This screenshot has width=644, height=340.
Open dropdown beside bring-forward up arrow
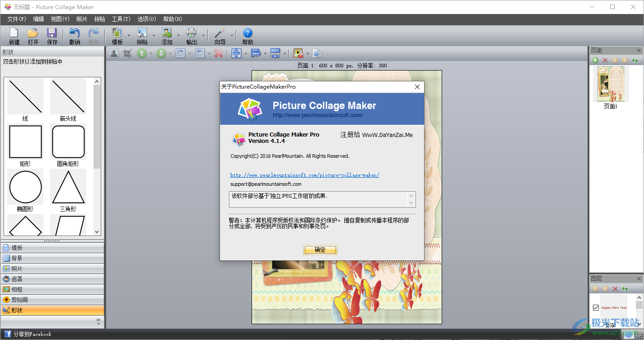click(151, 54)
